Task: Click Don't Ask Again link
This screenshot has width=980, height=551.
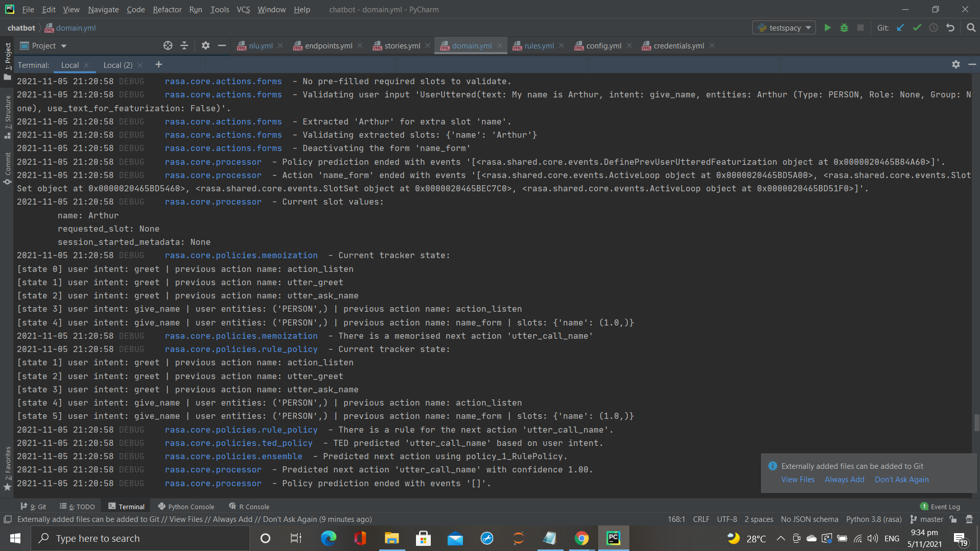Action: coord(901,480)
